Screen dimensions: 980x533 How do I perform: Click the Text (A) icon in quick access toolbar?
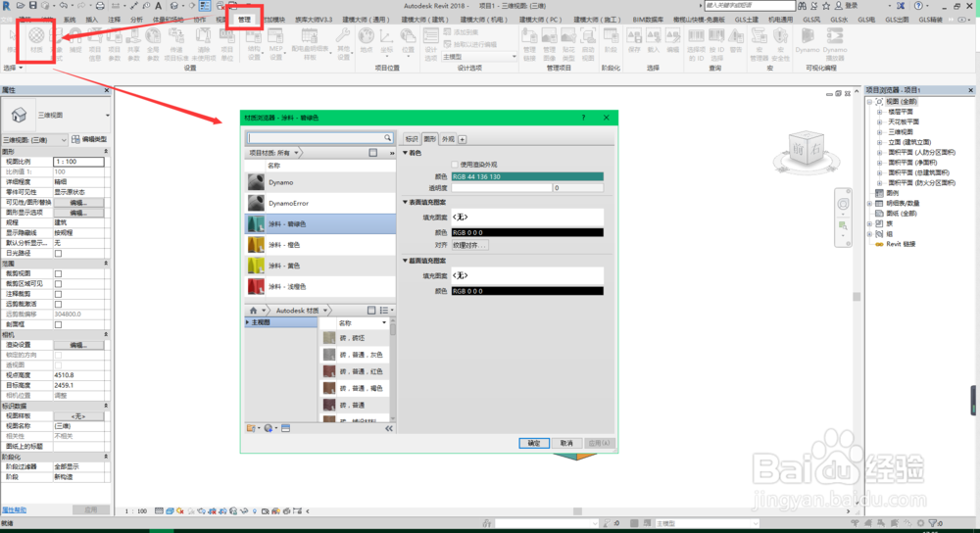158,6
